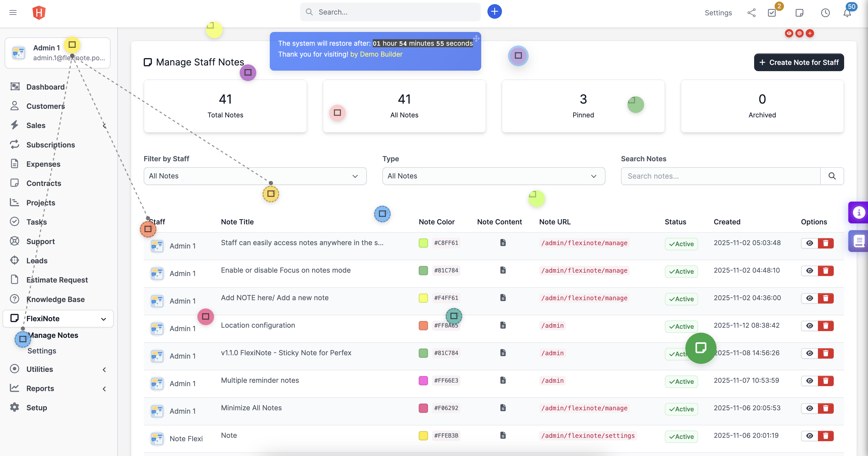Open the Type All Notes dropdown
Viewport: 868px width, 456px height.
coord(493,176)
